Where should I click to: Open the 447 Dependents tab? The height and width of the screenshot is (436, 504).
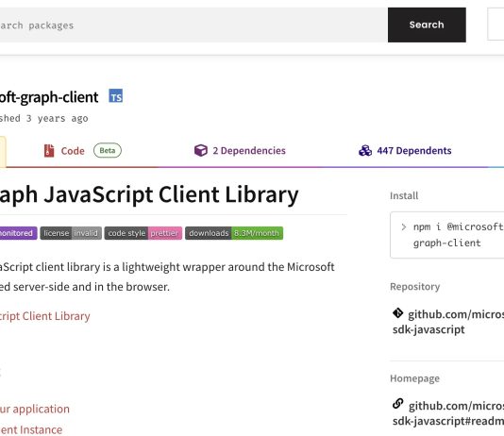[x=405, y=150]
